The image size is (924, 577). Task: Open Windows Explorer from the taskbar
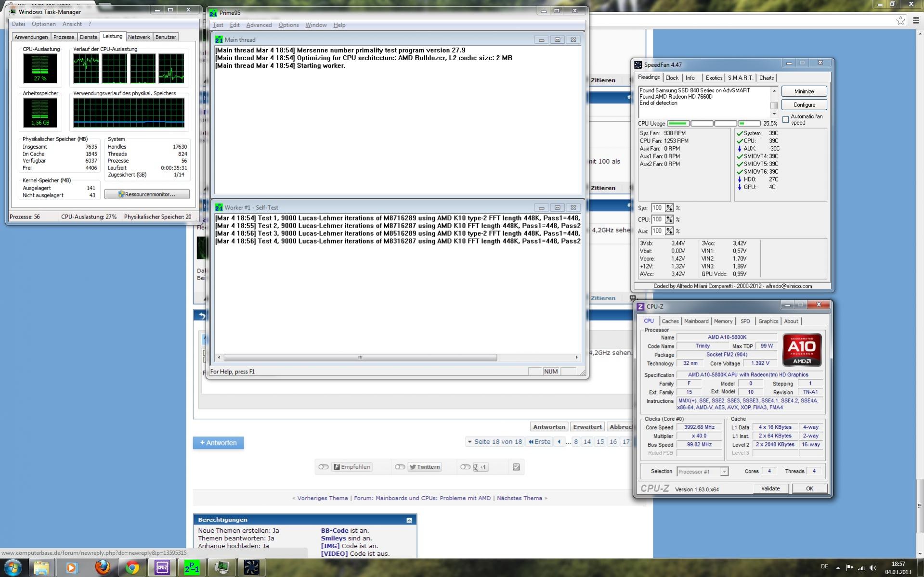tap(41, 567)
